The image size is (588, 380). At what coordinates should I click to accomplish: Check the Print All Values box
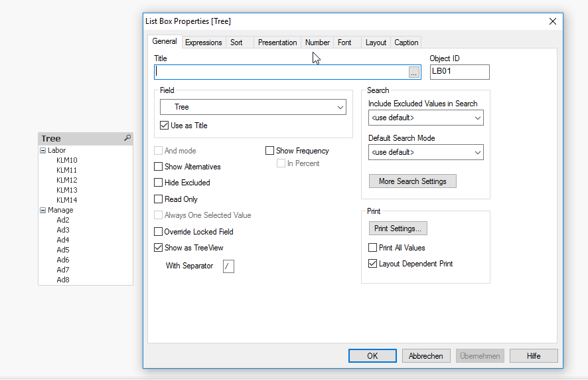pyautogui.click(x=373, y=248)
